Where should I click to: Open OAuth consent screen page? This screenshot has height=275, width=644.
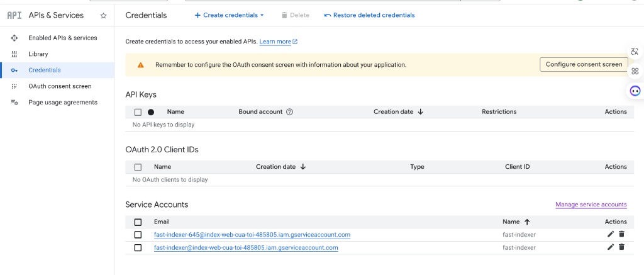click(60, 86)
